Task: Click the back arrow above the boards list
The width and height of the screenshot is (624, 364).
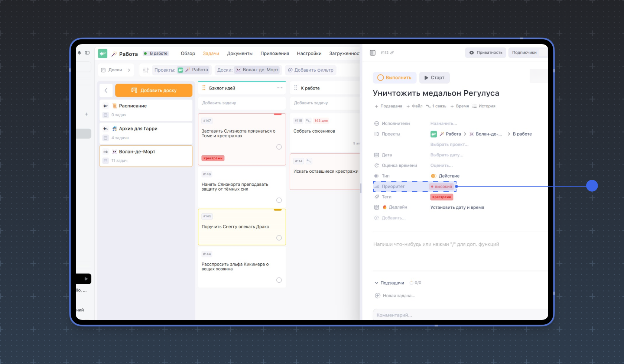Action: [106, 90]
